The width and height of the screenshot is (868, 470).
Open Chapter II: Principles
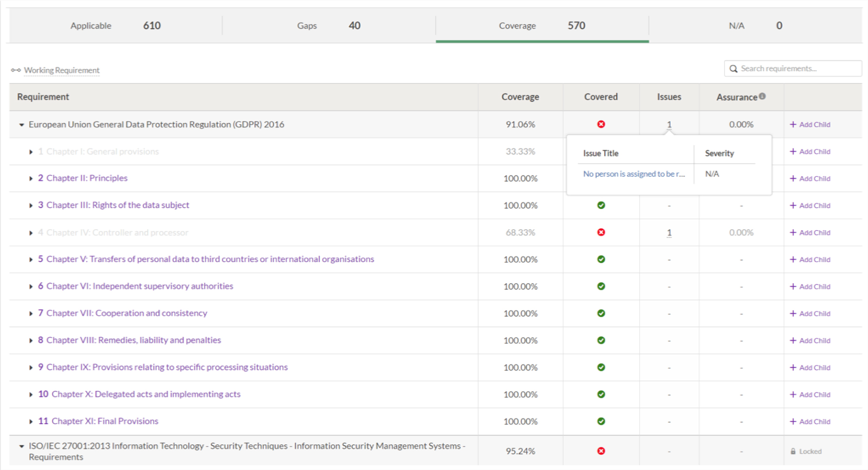pos(87,178)
